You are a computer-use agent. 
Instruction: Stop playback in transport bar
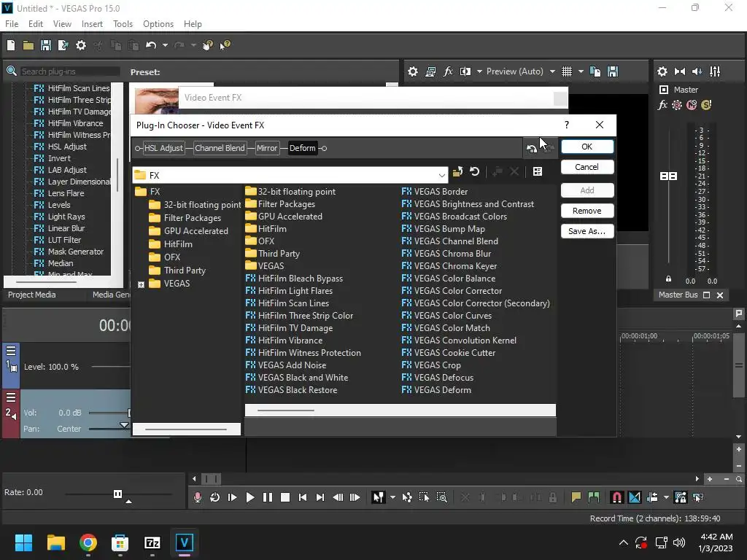tap(285, 497)
